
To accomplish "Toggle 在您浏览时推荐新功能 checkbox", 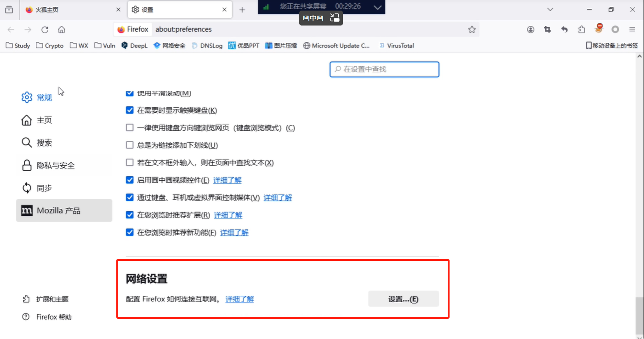I will click(x=130, y=233).
